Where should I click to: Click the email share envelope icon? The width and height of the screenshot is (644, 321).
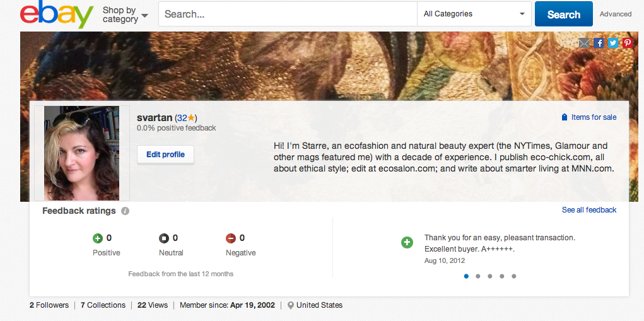point(584,43)
